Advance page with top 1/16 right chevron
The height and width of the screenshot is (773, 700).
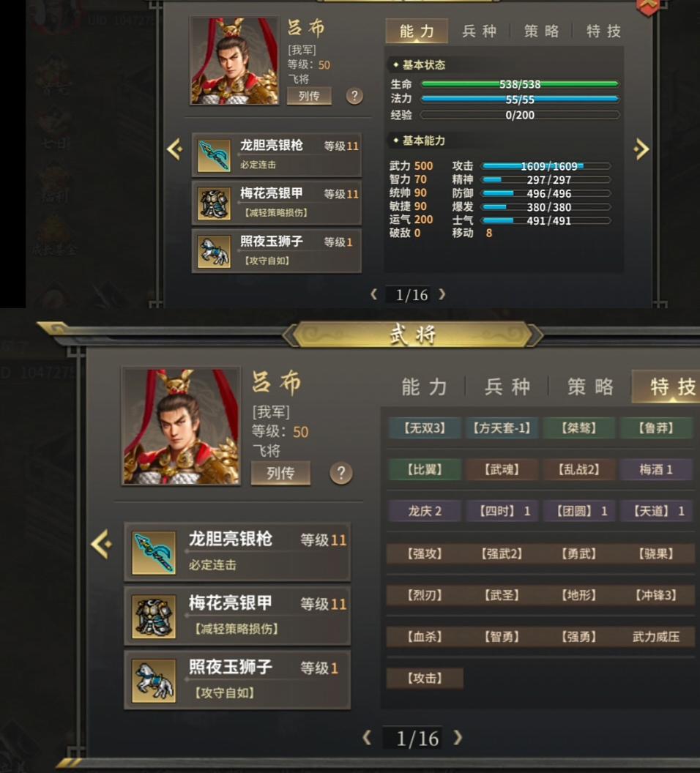(x=442, y=294)
